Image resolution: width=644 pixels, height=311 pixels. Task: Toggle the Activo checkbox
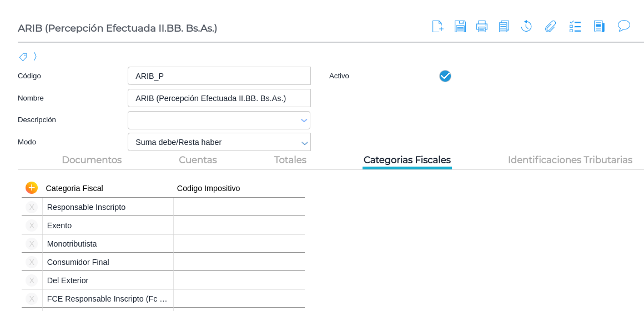pyautogui.click(x=445, y=76)
